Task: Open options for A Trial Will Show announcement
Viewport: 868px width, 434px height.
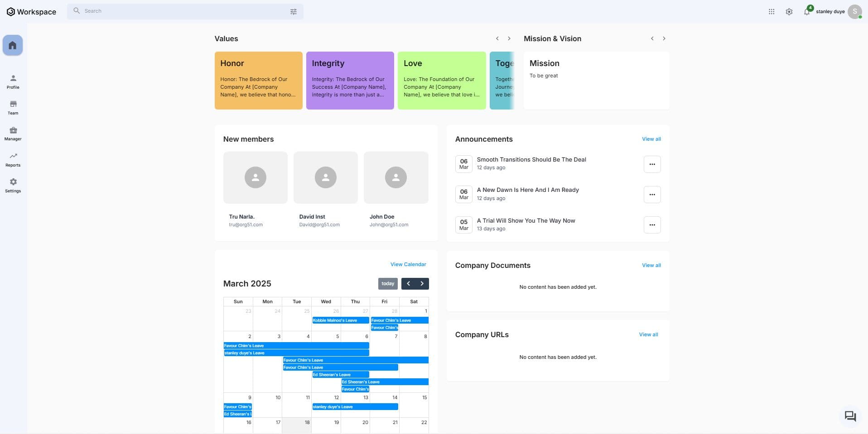Action: coord(652,225)
